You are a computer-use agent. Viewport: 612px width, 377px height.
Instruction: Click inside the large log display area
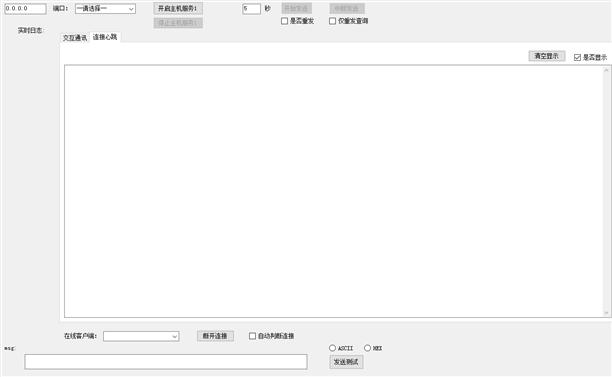point(334,191)
